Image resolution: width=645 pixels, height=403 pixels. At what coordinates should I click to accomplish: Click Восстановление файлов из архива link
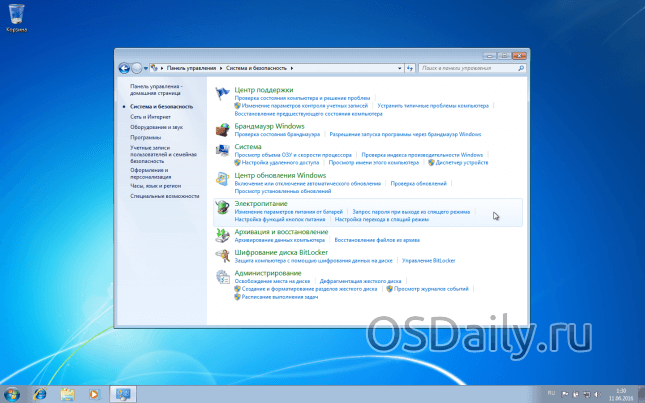[x=377, y=240]
